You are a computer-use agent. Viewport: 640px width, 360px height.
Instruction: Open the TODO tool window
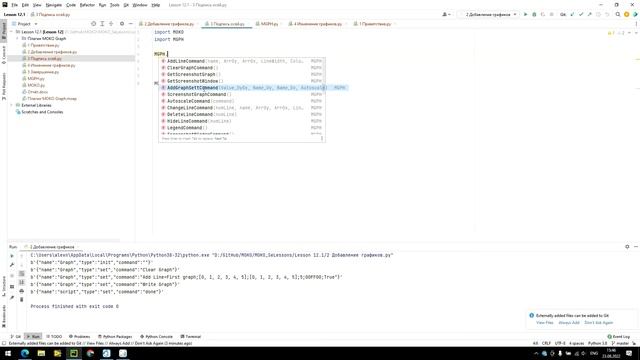[54, 336]
